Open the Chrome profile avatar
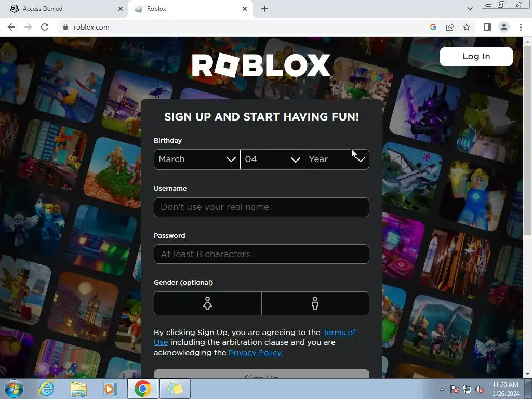Image resolution: width=532 pixels, height=399 pixels. [504, 27]
